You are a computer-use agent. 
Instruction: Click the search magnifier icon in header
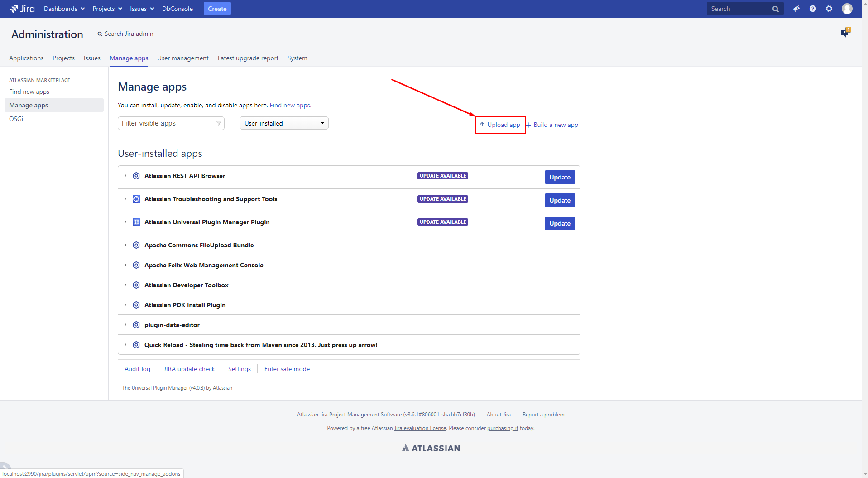(x=775, y=9)
